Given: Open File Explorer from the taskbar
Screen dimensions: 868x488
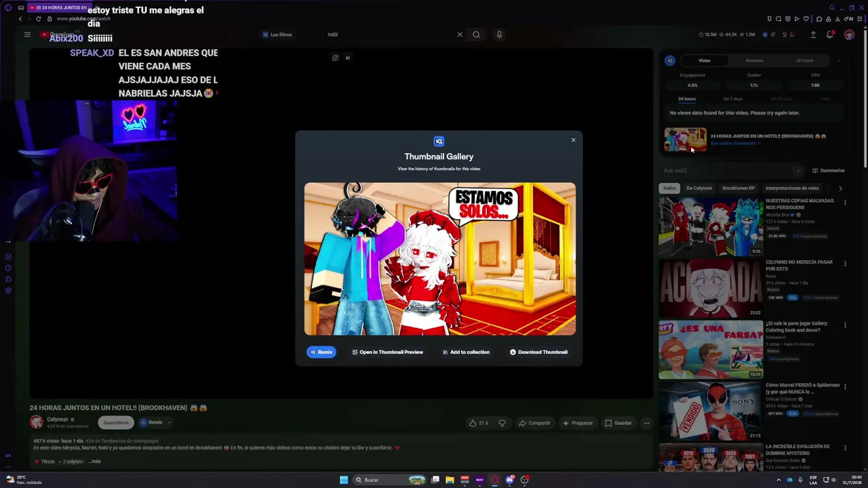Looking at the screenshot, I should (x=450, y=480).
